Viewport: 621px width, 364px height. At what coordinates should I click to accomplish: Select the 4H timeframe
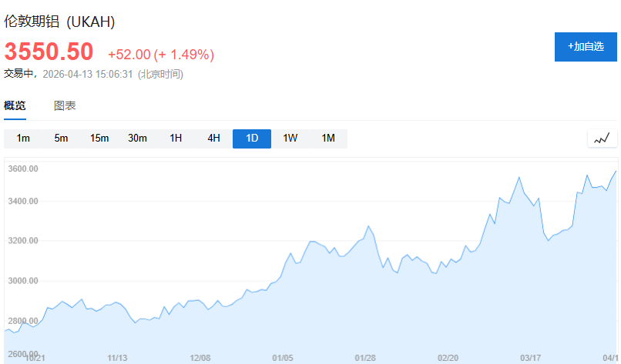213,139
